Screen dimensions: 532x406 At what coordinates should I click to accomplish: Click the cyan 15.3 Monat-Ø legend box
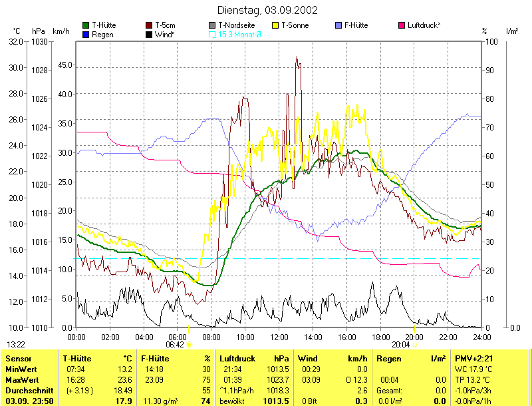coord(212,35)
